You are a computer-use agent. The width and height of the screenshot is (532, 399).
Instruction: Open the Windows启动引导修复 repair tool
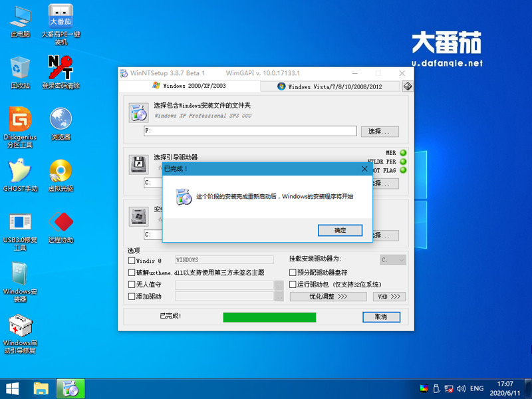[x=19, y=329]
